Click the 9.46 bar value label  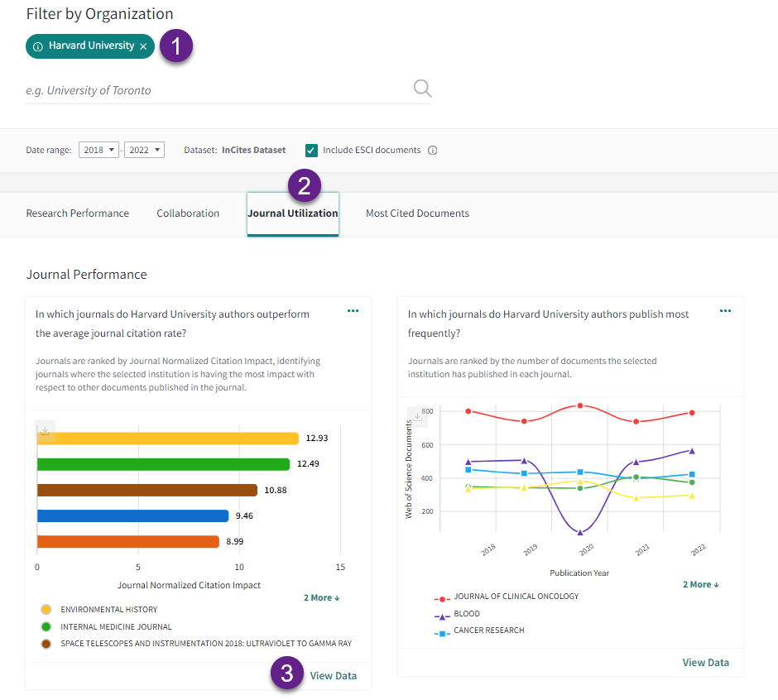[x=244, y=516]
